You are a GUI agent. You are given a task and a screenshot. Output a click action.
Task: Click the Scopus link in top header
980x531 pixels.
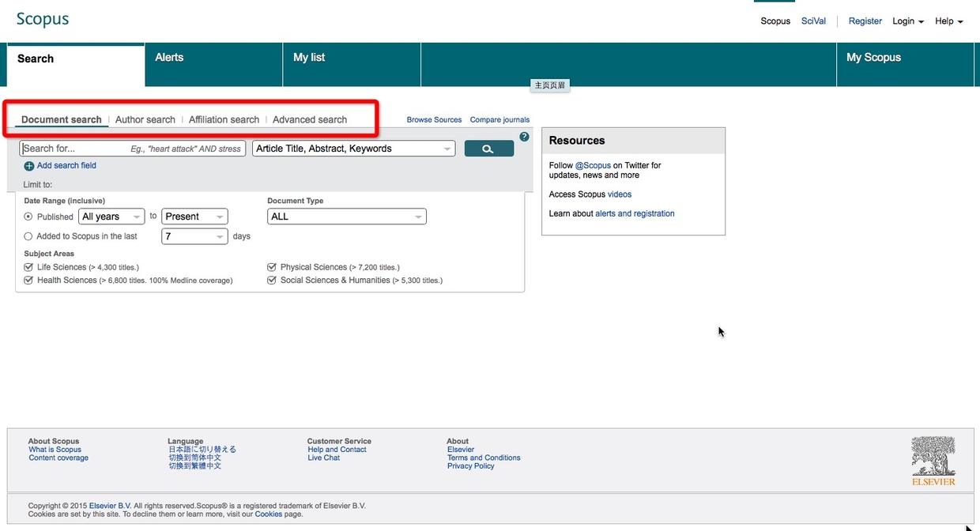(775, 21)
